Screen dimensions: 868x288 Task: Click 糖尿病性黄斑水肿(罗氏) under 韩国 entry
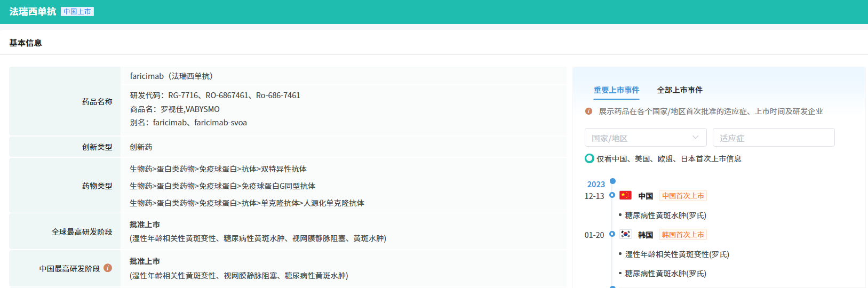pos(665,274)
